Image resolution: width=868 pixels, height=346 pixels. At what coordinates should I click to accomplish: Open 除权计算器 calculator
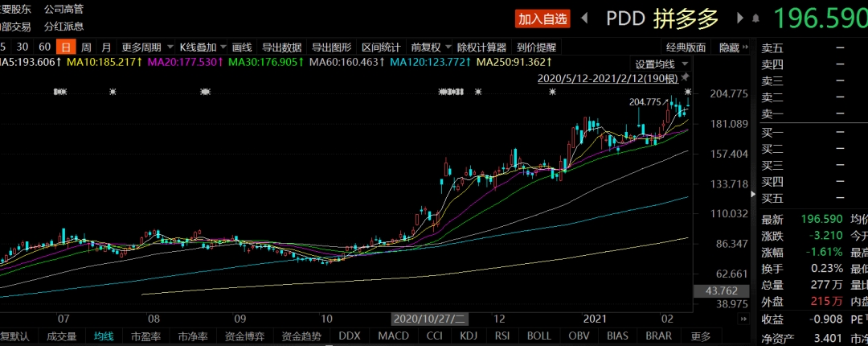pos(481,47)
